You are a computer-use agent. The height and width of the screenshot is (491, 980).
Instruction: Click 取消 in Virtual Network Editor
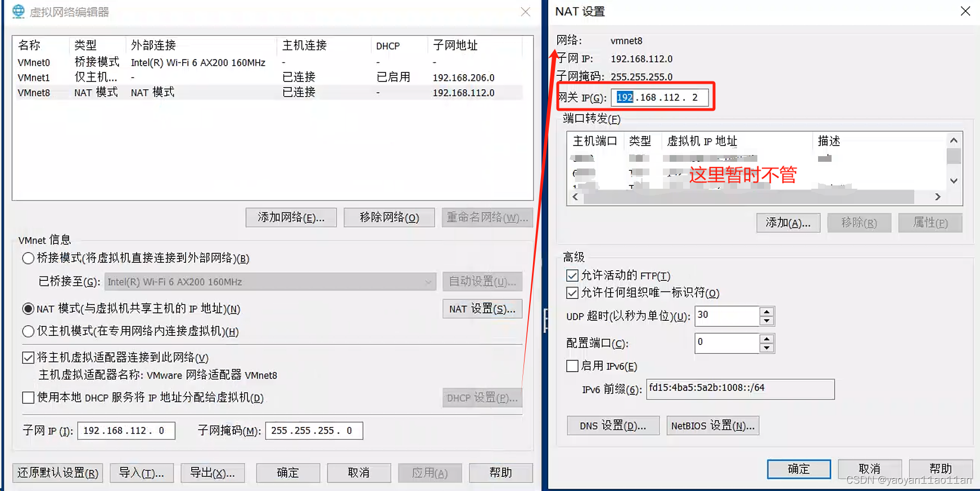[359, 473]
